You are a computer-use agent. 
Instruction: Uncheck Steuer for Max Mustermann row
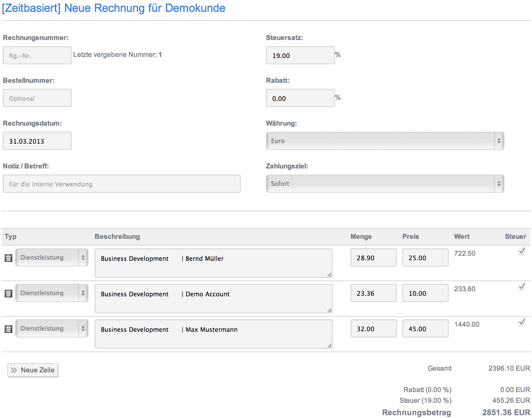click(521, 322)
